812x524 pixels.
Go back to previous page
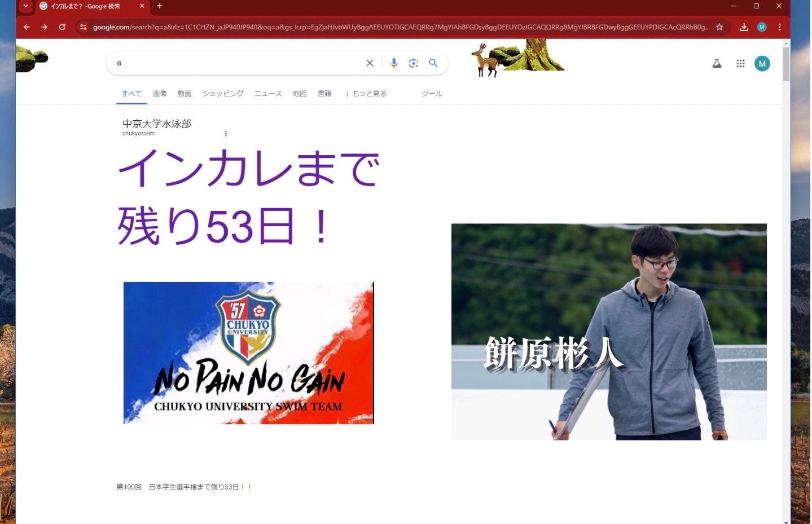coord(27,27)
